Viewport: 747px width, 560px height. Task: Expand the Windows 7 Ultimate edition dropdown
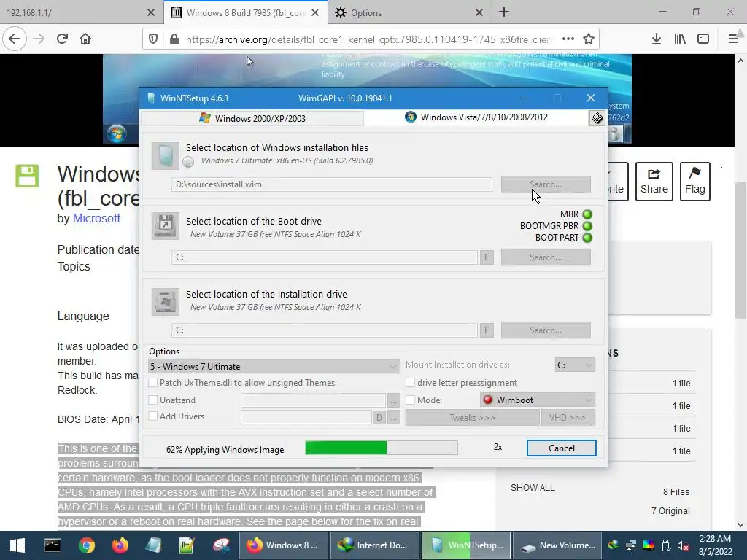click(274, 366)
